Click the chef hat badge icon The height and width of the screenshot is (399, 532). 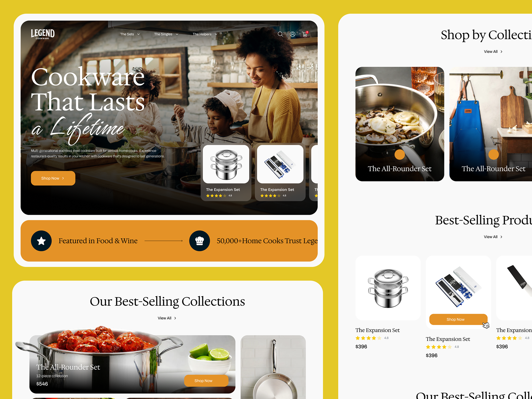pyautogui.click(x=199, y=241)
